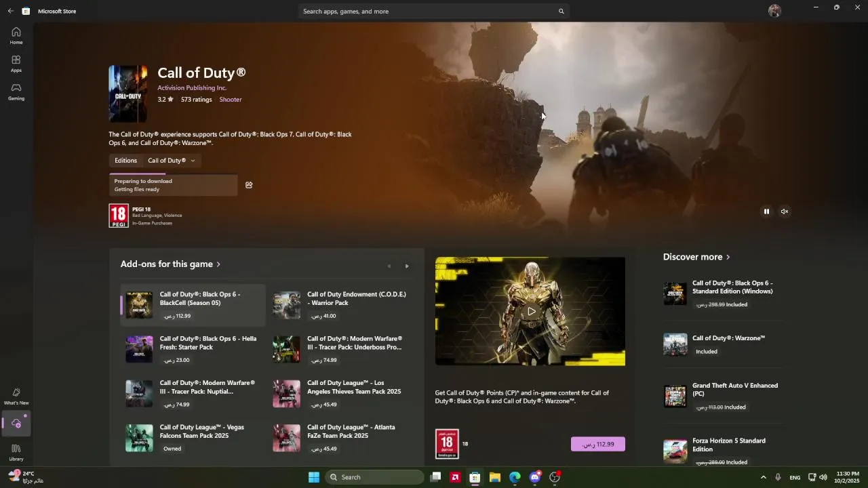868x488 pixels.
Task: Open the Library in sidebar
Action: pos(16,452)
